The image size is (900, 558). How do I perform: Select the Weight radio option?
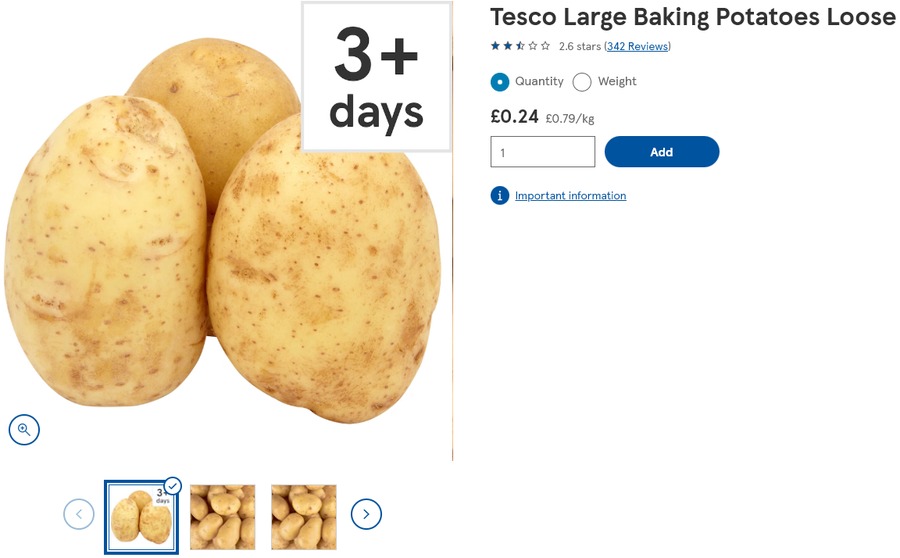point(582,82)
